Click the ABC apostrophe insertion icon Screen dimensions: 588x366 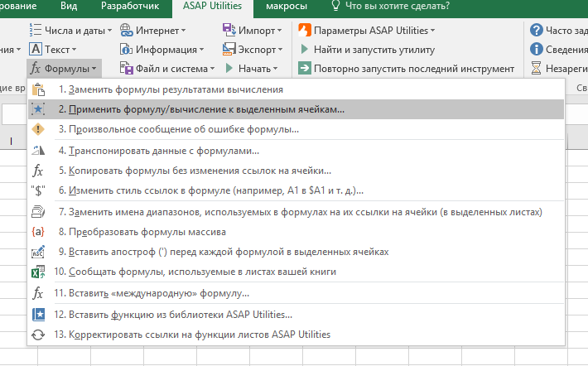[x=38, y=252]
